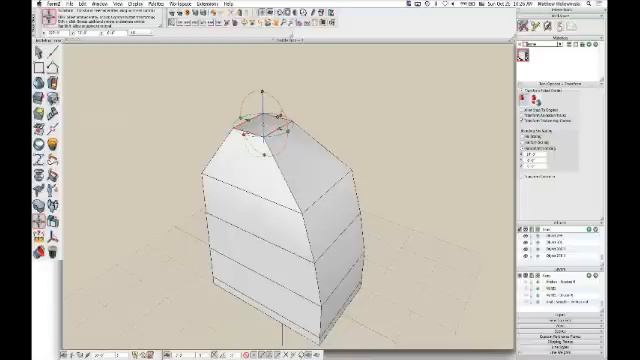640x360 pixels.
Task: Open the Extensions menu
Action: (207, 4)
